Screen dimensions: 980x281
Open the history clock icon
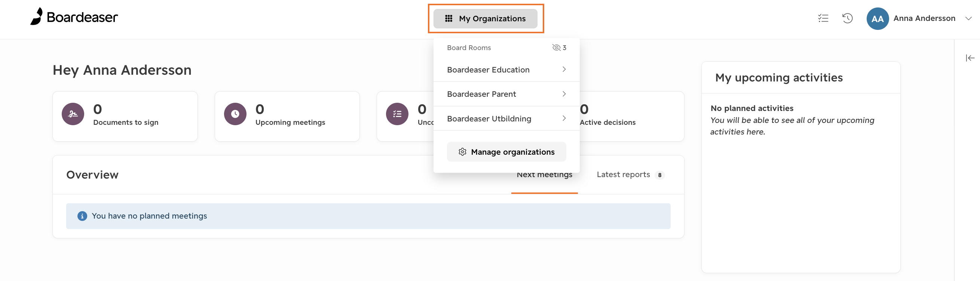847,18
